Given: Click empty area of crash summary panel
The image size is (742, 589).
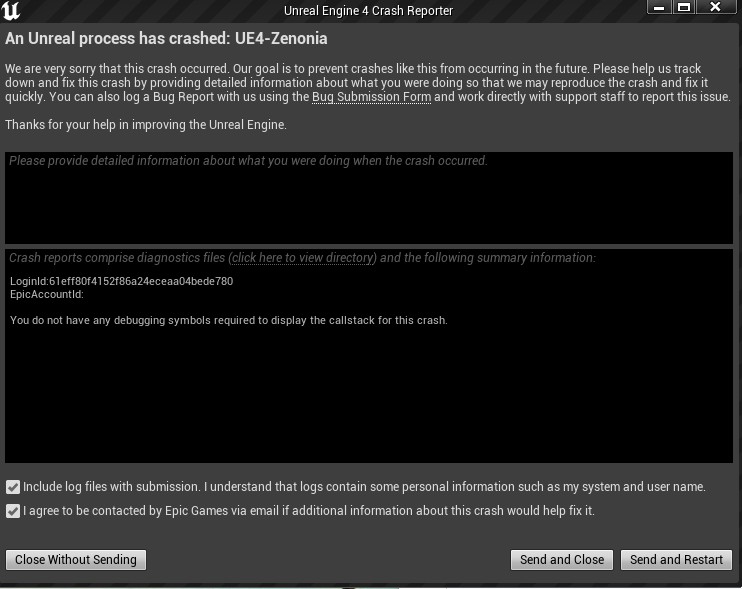Looking at the screenshot, I should pos(369,400).
